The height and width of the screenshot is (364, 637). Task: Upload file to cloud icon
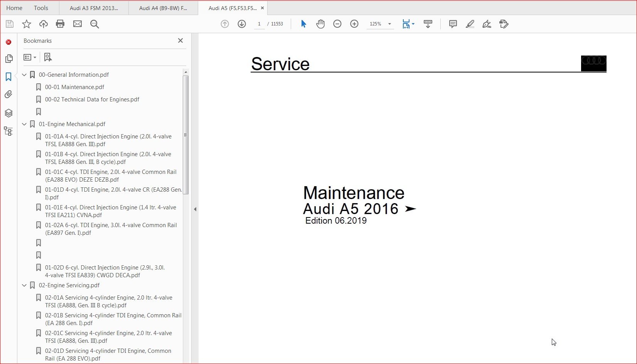coord(44,24)
